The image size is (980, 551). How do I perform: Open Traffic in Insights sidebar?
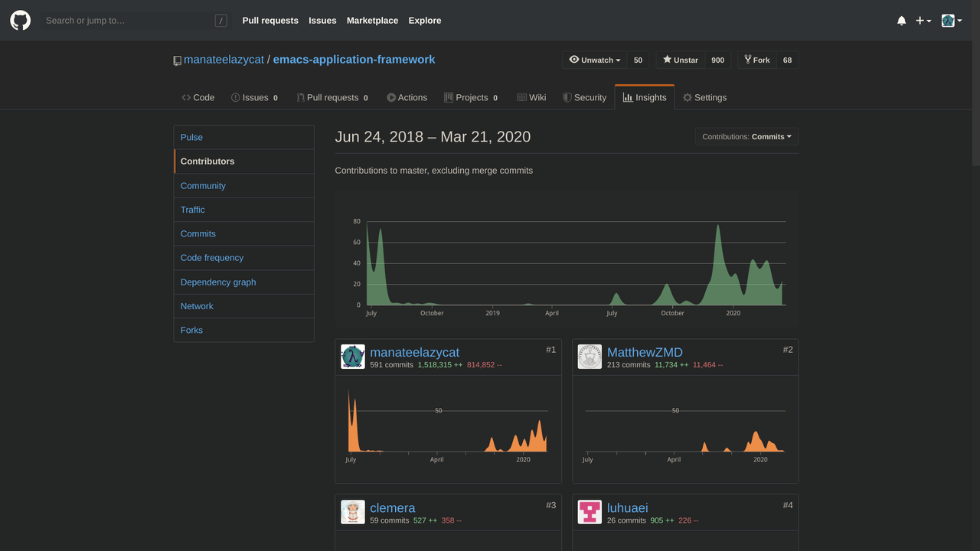244,210
